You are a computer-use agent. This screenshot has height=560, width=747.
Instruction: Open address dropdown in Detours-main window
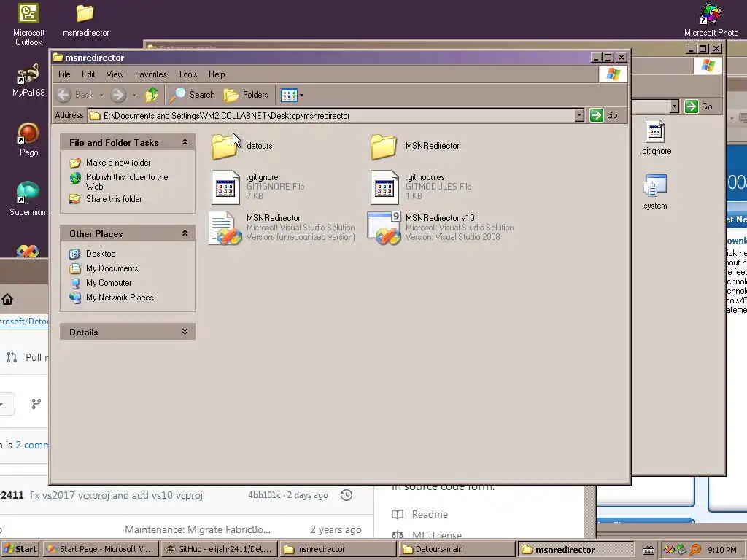pos(674,106)
